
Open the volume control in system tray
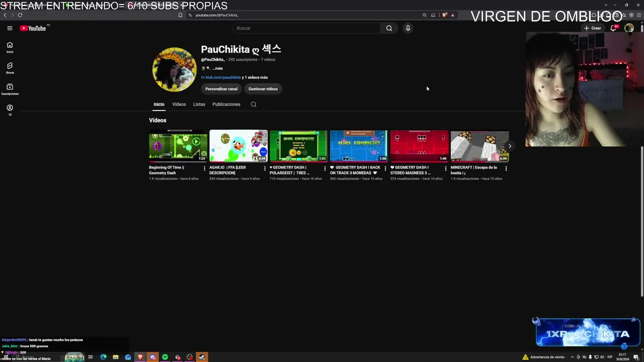(x=602, y=357)
